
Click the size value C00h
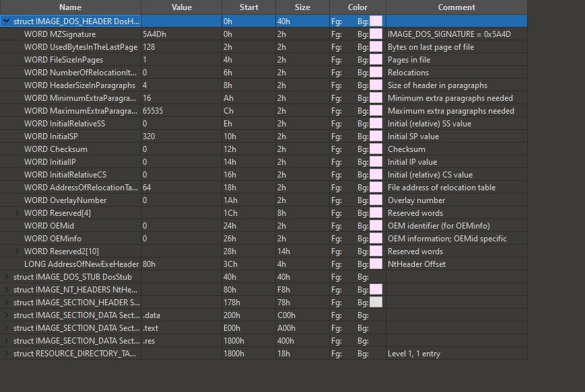click(x=286, y=315)
